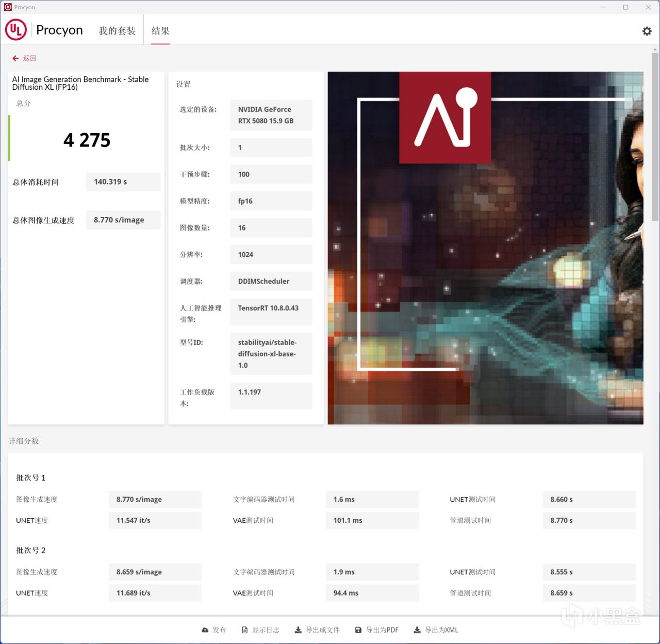Screen dimensions: 660x644
Task: Click the export to file download icon
Action: click(x=298, y=630)
